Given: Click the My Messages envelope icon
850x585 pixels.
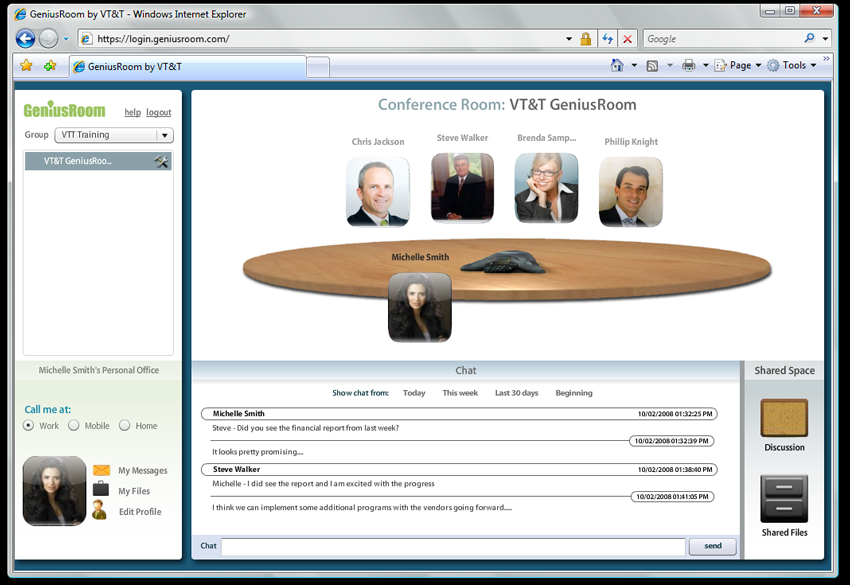Looking at the screenshot, I should click(101, 470).
